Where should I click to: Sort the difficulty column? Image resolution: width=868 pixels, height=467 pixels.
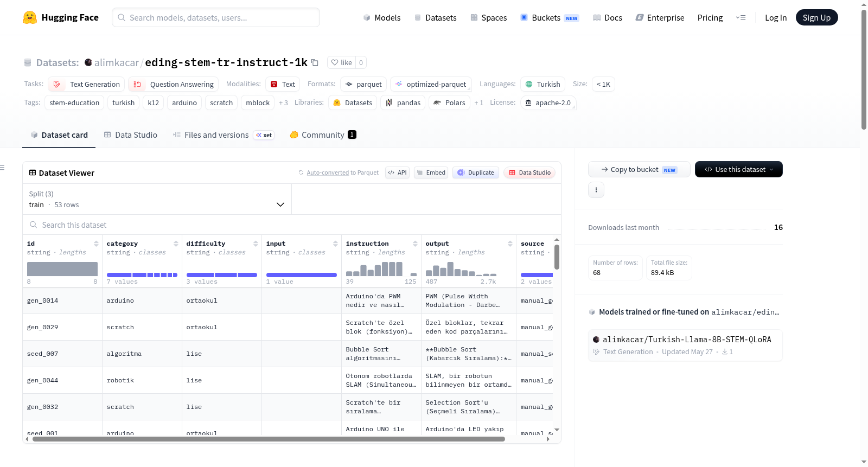point(256,244)
